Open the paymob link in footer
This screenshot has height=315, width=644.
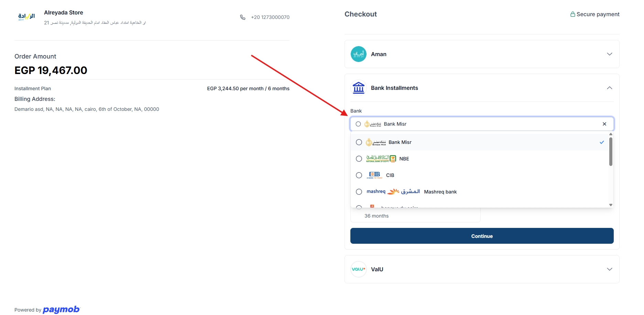61,309
